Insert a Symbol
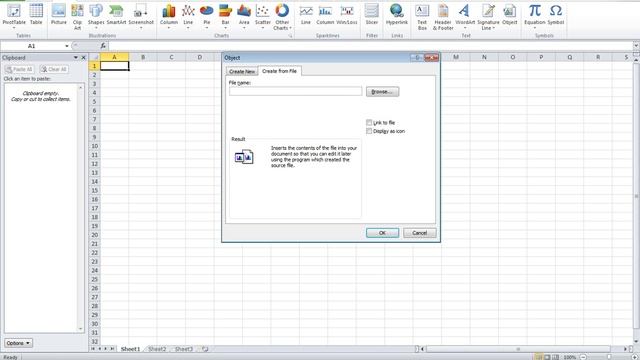Image resolution: width=640 pixels, height=360 pixels. [x=556, y=15]
